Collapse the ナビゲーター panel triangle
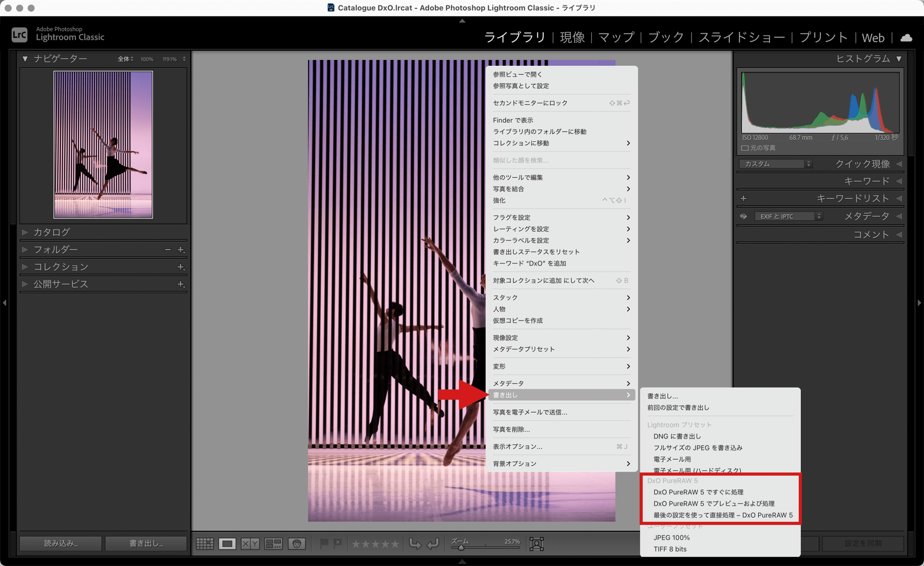Viewport: 924px width, 566px height. [25, 59]
